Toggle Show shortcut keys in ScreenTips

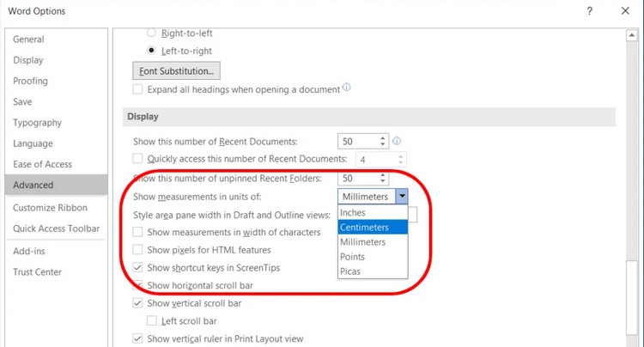(137, 268)
